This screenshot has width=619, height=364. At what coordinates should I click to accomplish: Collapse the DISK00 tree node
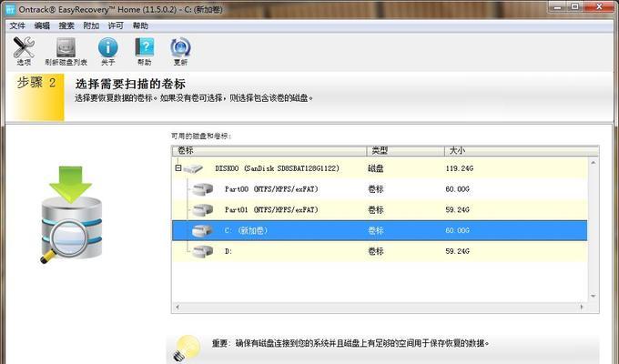point(178,168)
